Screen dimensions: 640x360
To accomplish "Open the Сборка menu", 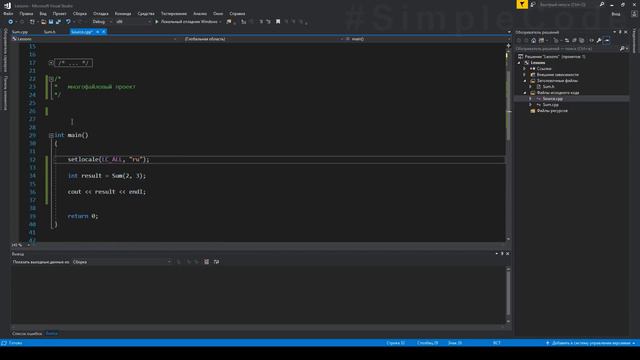I will [x=80, y=13].
